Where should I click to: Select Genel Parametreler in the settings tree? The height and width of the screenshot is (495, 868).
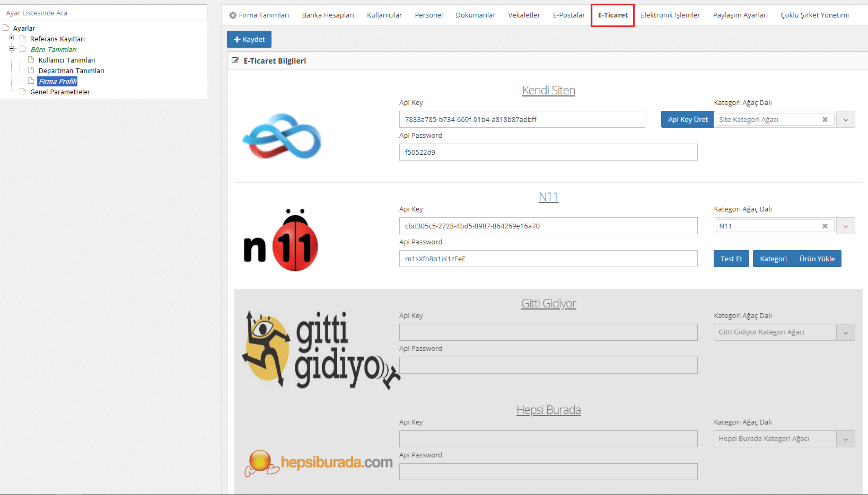tap(59, 92)
